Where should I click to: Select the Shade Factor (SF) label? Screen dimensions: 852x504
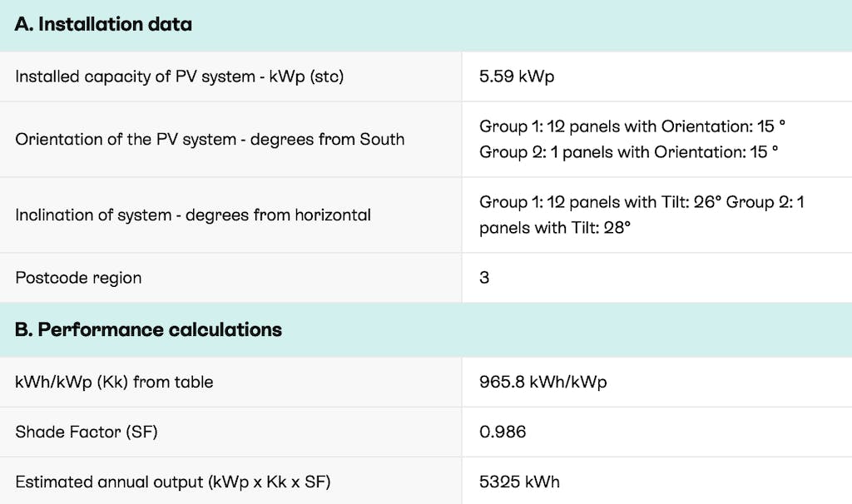pos(87,432)
